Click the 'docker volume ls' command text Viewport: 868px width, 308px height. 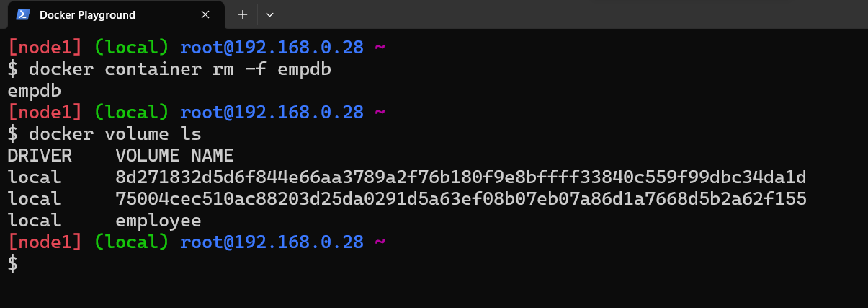115,134
